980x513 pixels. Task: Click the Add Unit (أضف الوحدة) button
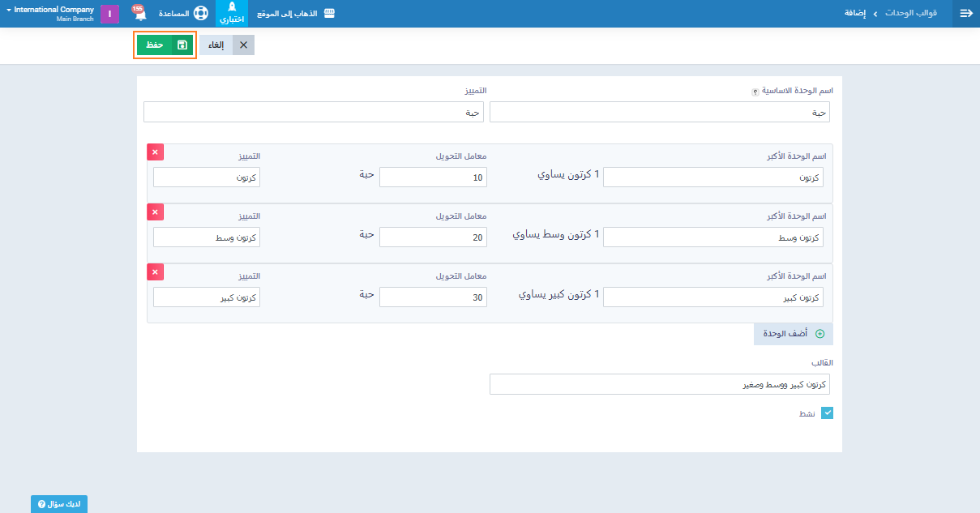794,334
